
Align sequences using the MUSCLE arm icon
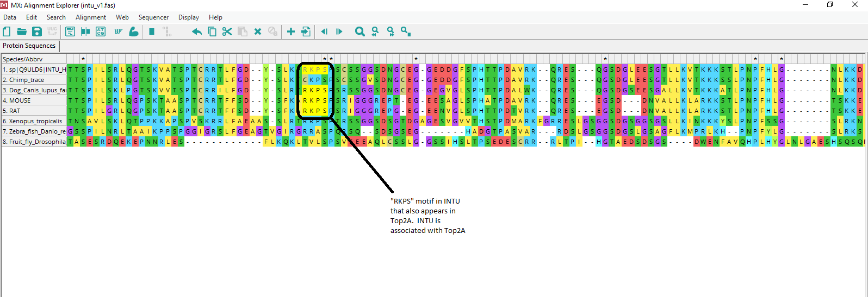(133, 31)
